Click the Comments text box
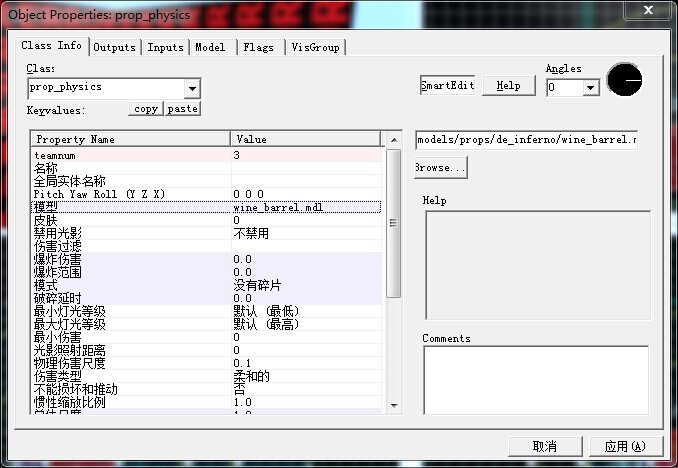 pos(536,380)
